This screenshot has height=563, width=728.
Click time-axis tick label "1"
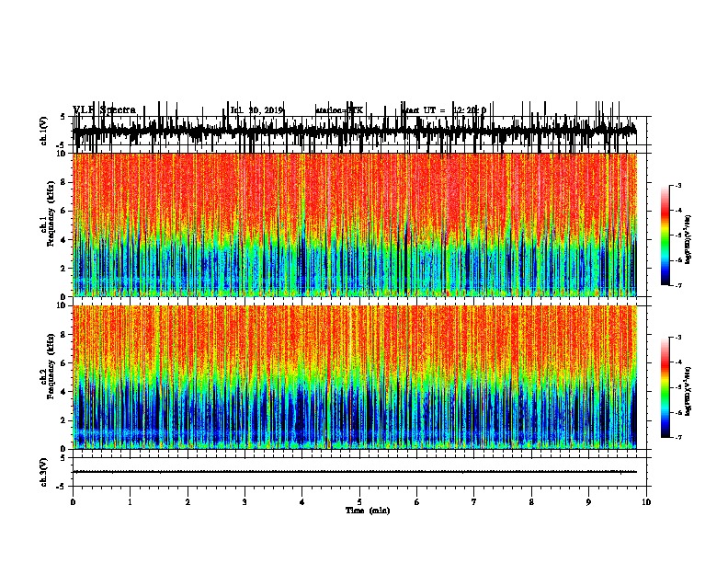[130, 502]
